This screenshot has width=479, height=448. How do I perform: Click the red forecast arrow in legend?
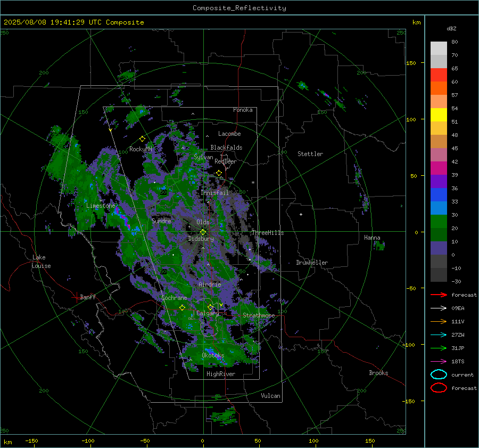point(439,295)
